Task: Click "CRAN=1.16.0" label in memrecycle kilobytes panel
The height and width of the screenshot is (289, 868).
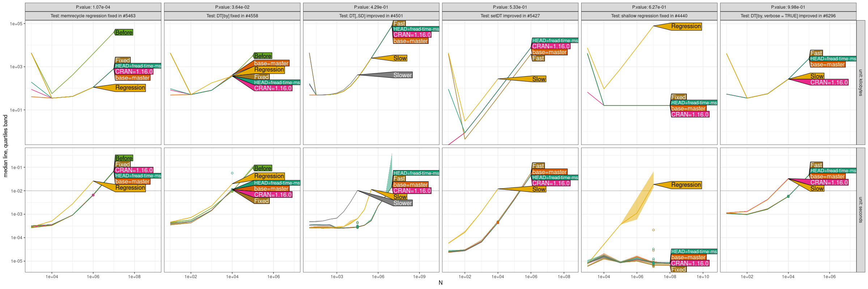Action: [x=134, y=72]
